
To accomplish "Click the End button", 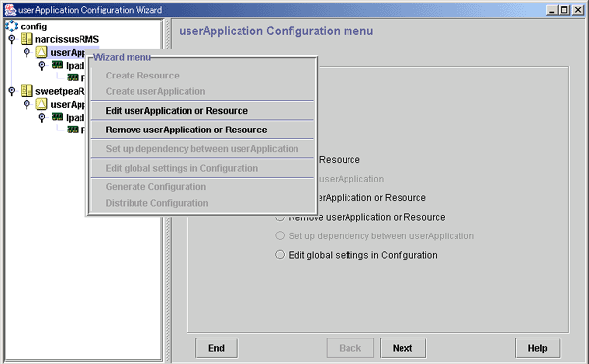I will [216, 348].
